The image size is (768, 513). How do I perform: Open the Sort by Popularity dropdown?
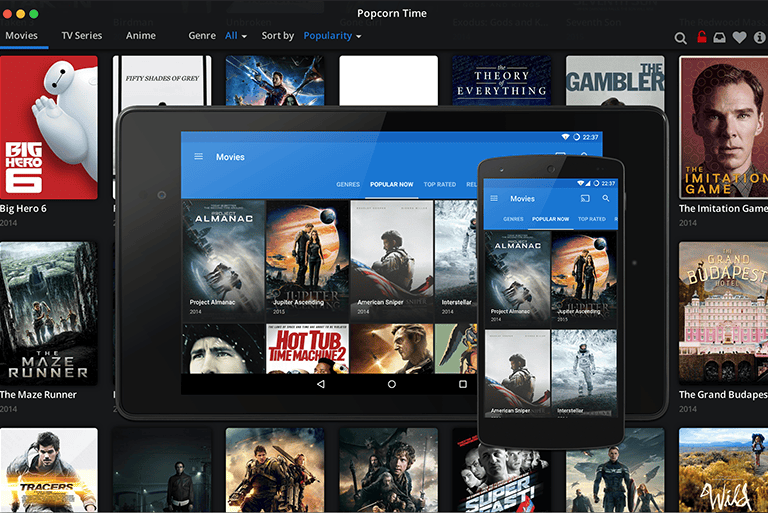point(332,36)
